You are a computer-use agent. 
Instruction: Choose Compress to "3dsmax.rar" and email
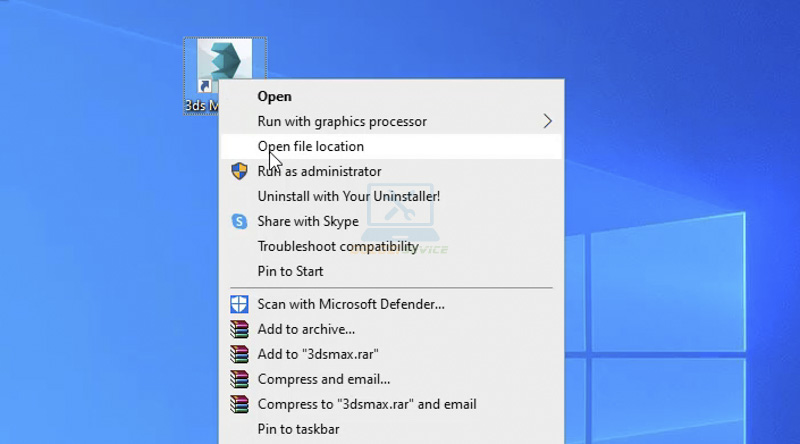pyautogui.click(x=367, y=404)
